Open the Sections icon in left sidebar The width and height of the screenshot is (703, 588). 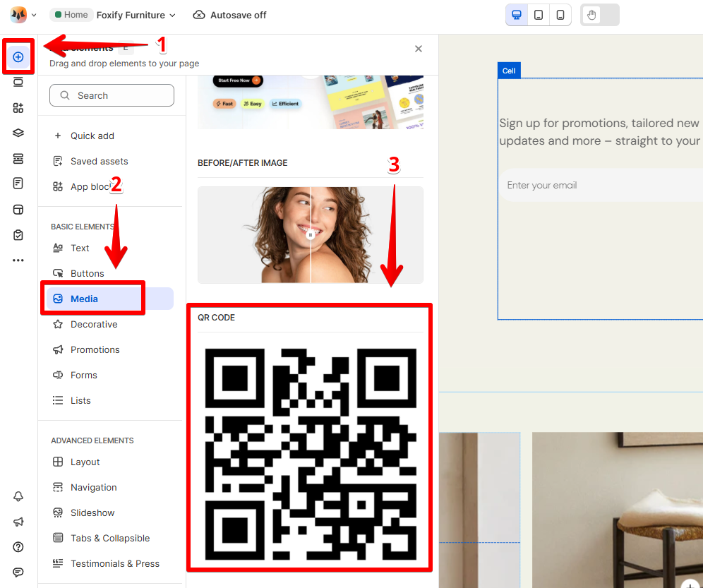(x=18, y=82)
